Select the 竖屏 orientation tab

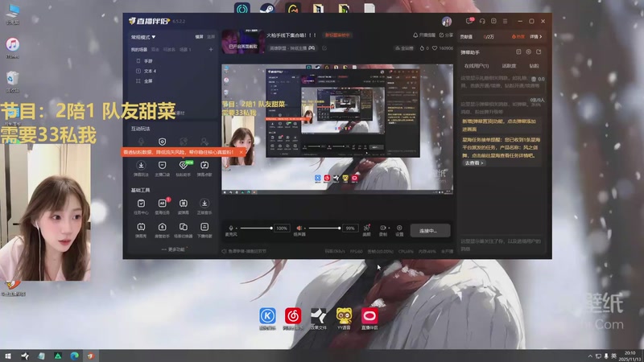[211, 36]
